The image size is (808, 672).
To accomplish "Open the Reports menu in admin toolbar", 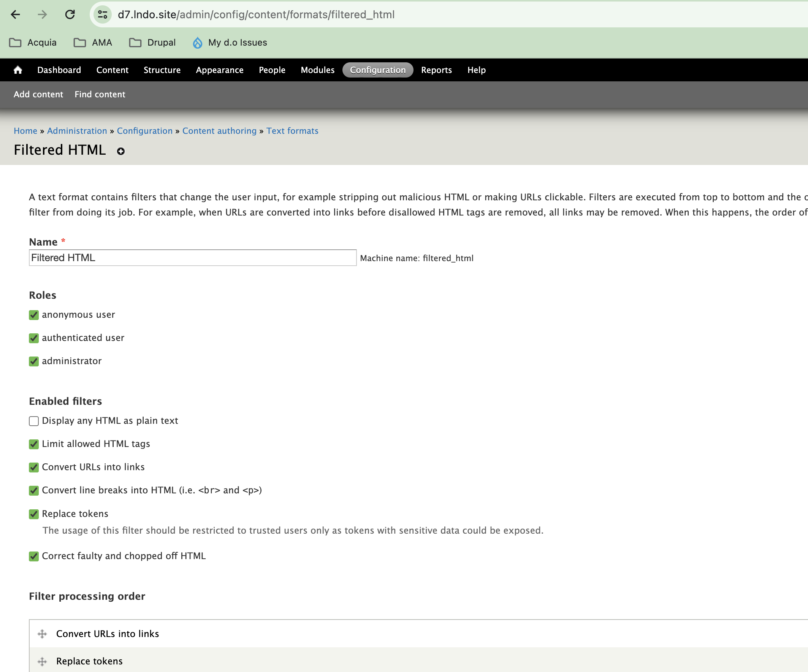I will click(x=436, y=70).
